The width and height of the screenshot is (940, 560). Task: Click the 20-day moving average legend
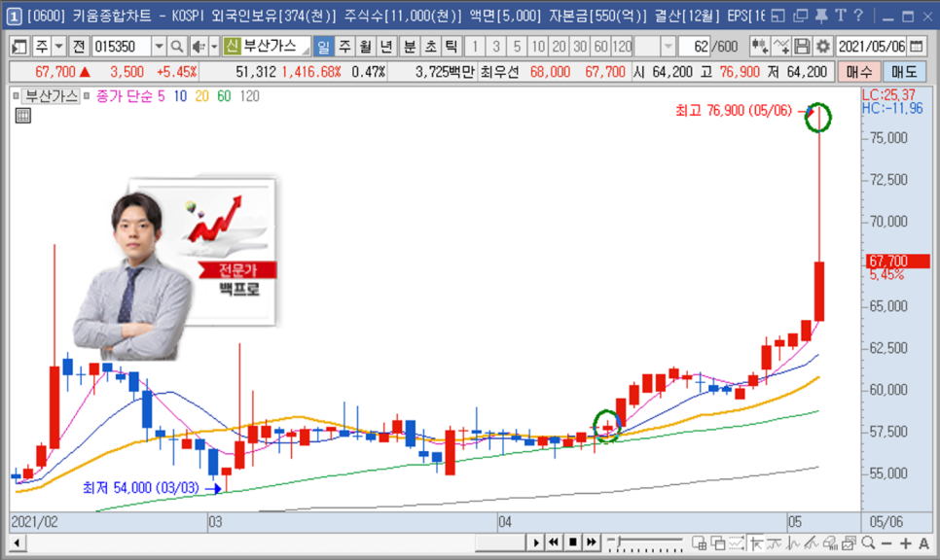(202, 96)
